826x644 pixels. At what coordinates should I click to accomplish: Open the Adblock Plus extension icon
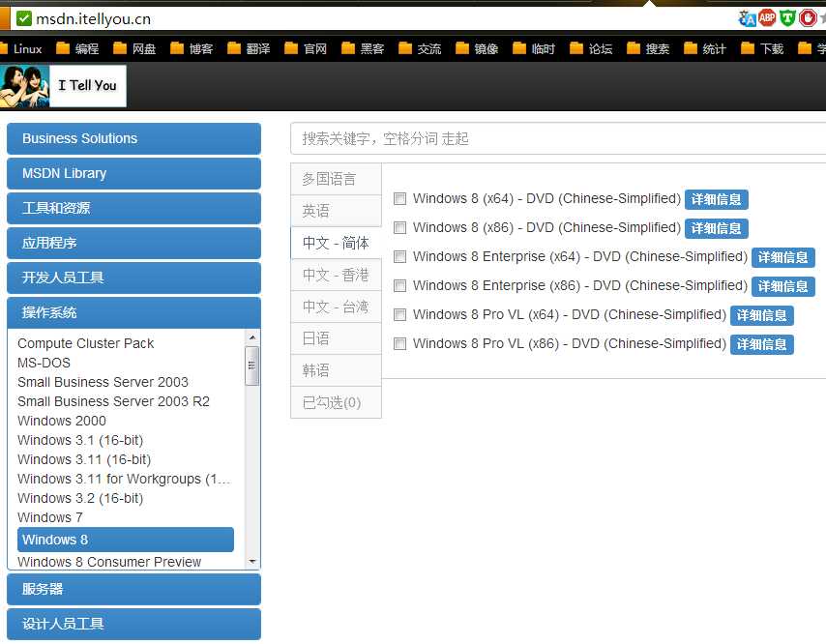767,18
